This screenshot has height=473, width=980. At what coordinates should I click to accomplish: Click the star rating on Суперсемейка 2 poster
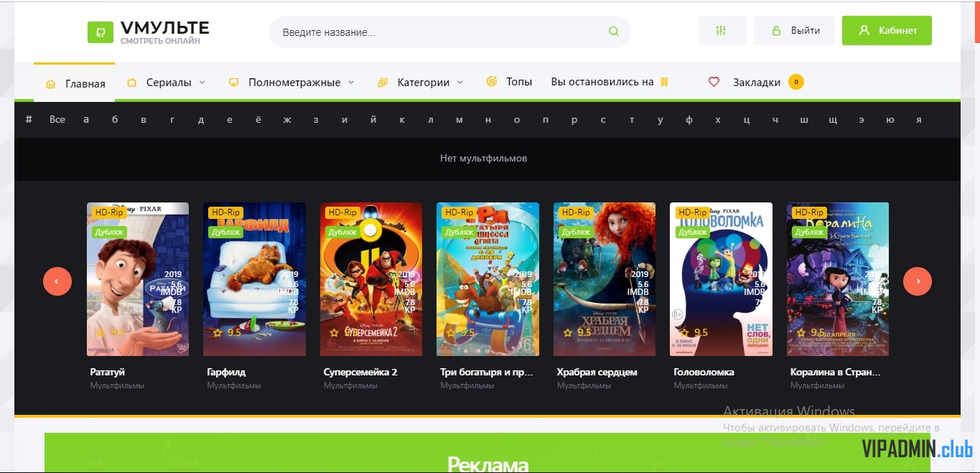[344, 332]
